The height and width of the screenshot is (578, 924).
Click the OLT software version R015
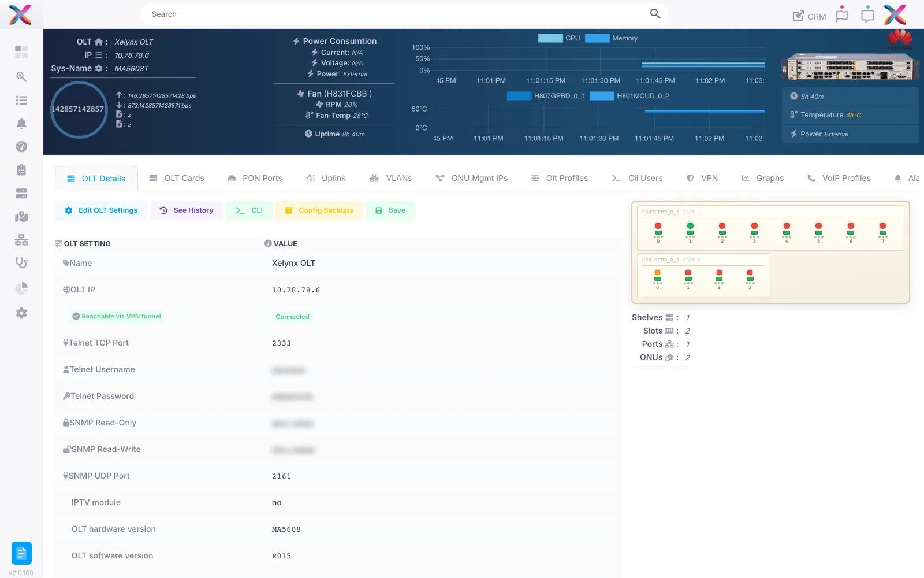pos(282,556)
